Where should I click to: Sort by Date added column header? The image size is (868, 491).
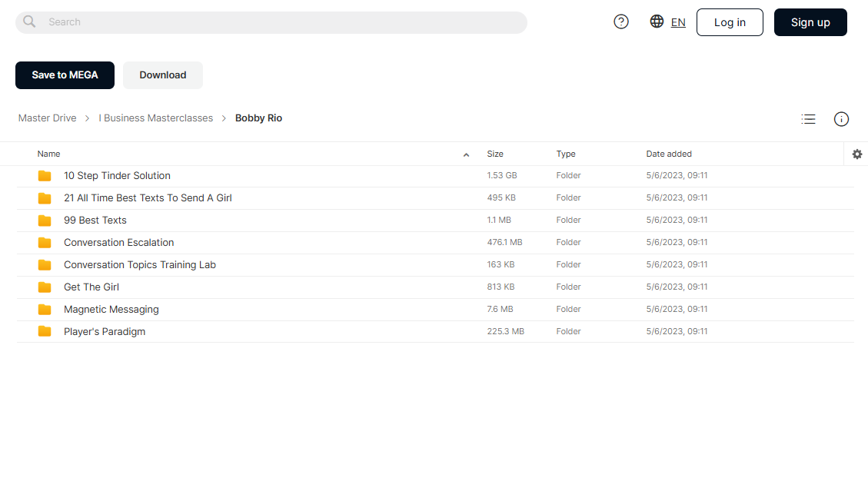pos(669,154)
